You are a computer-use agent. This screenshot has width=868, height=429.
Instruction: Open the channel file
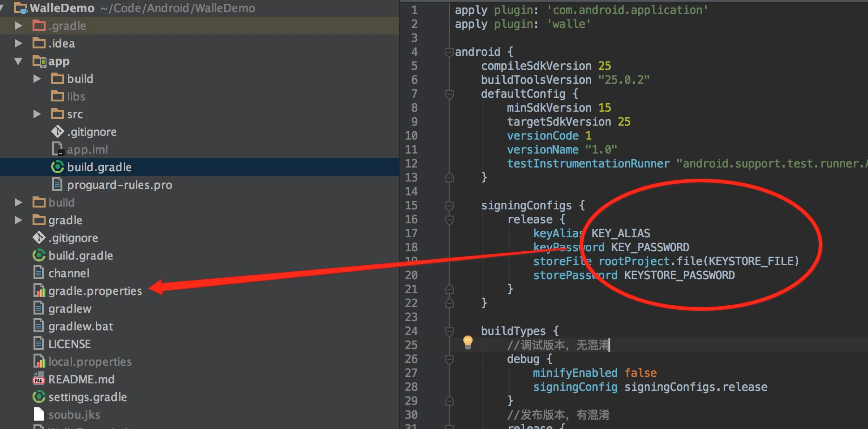coord(69,273)
